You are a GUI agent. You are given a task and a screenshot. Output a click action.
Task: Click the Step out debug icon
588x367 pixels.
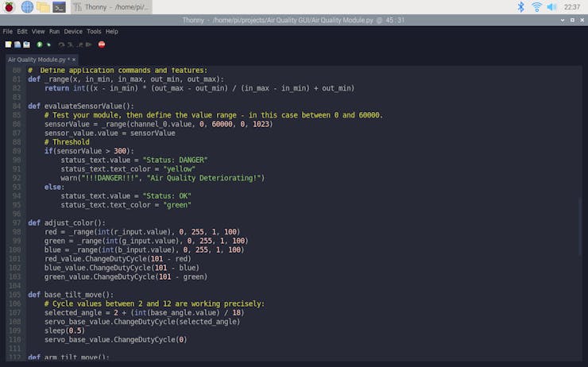[80, 44]
